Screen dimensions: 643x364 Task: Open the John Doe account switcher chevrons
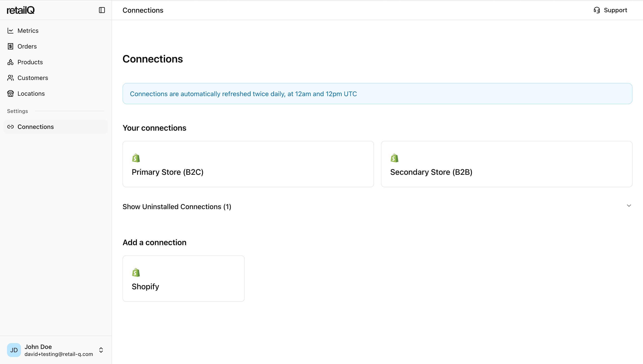tap(101, 350)
